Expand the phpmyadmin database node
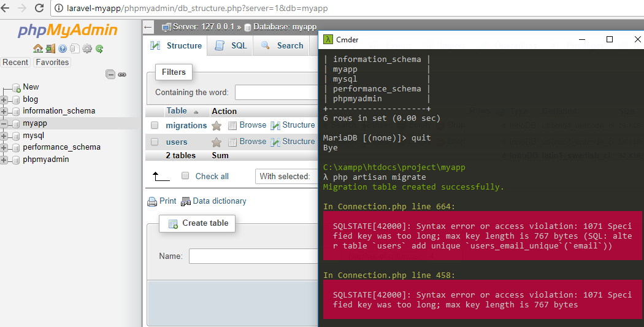This screenshot has width=644, height=327. 4,160
